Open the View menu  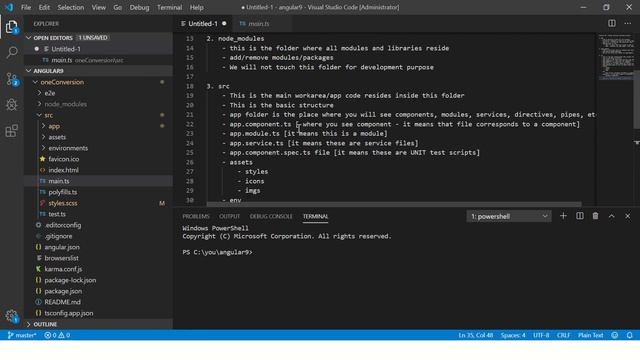pos(98,7)
